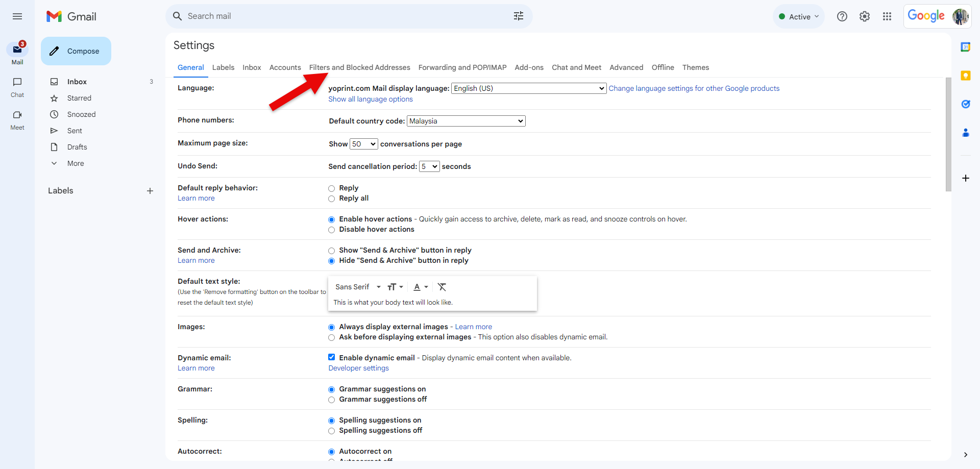The width and height of the screenshot is (980, 469).
Task: Open conversations per page dropdown
Action: pyautogui.click(x=364, y=144)
